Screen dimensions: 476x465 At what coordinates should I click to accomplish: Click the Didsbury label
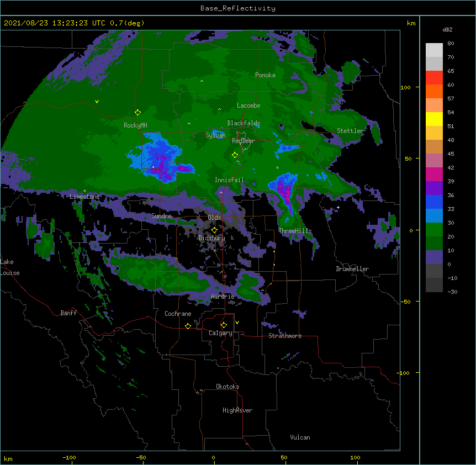[x=212, y=238]
